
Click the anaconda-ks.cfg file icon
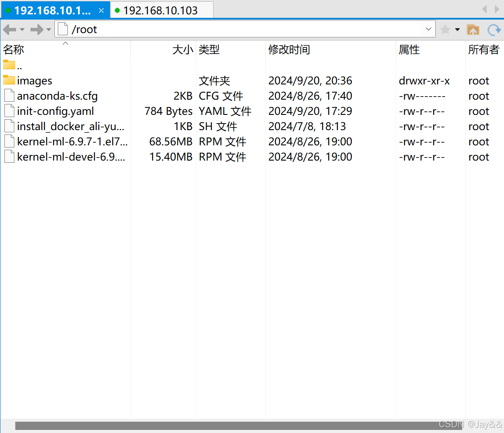click(9, 96)
